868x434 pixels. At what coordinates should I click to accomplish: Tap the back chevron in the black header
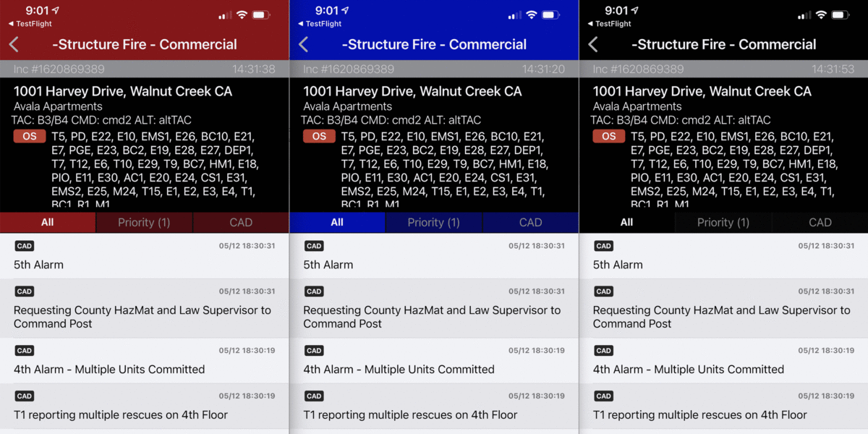[x=592, y=45]
